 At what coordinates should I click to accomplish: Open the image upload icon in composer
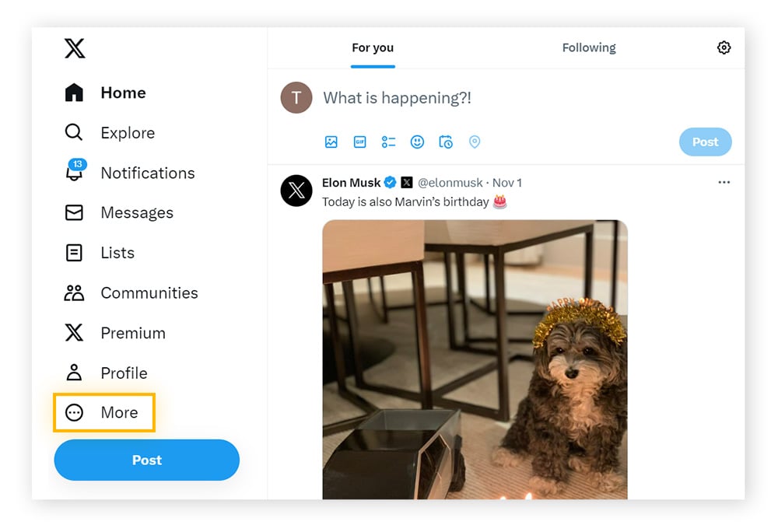coord(331,142)
